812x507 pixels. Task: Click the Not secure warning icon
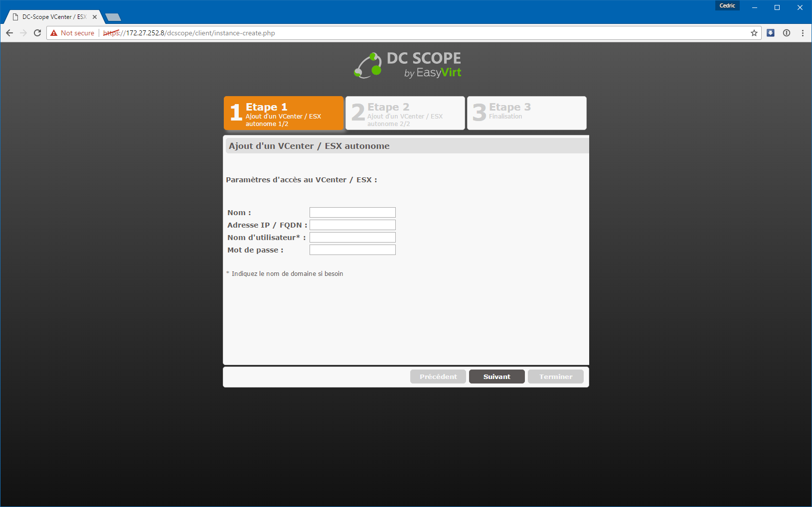54,33
